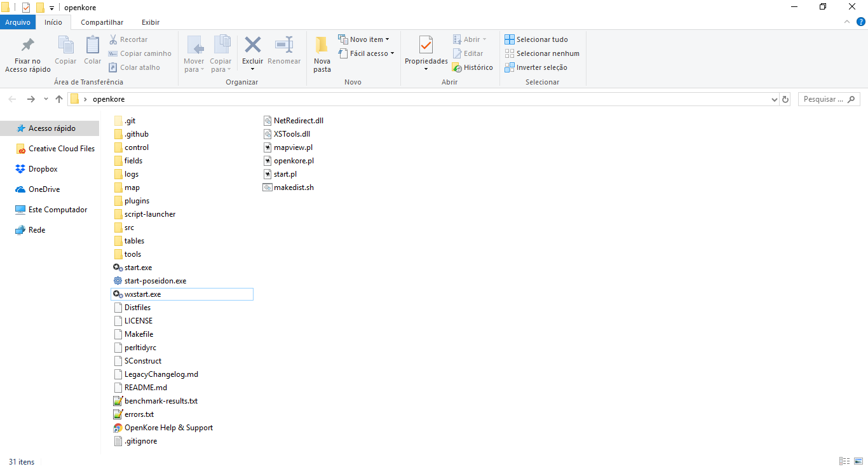
Task: Switch to large icons view layout
Action: (857, 461)
